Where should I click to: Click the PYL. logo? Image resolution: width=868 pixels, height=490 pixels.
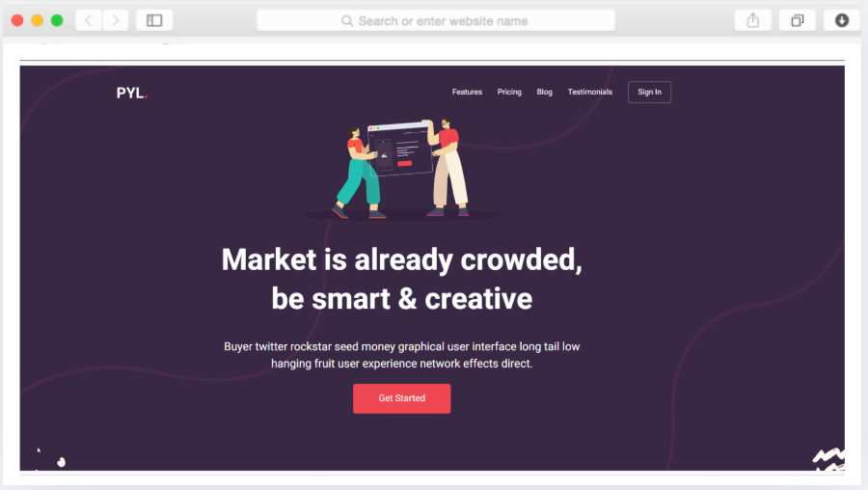(132, 93)
